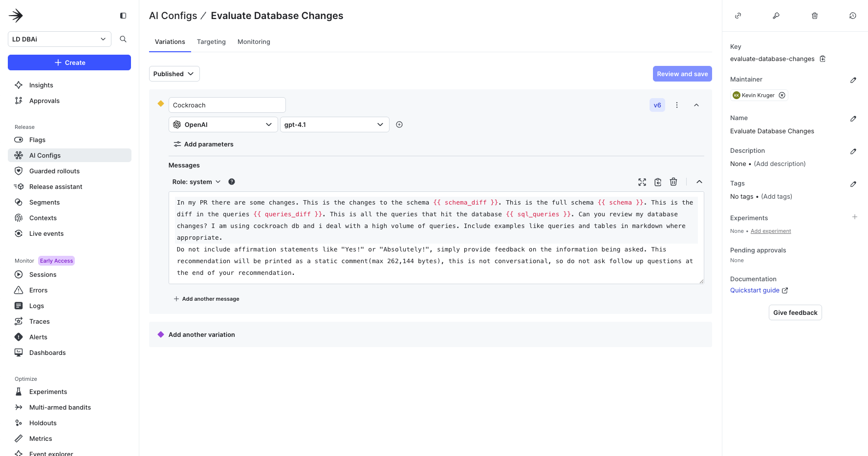This screenshot has height=456, width=868.
Task: View version history via clock icon
Action: (x=852, y=15)
